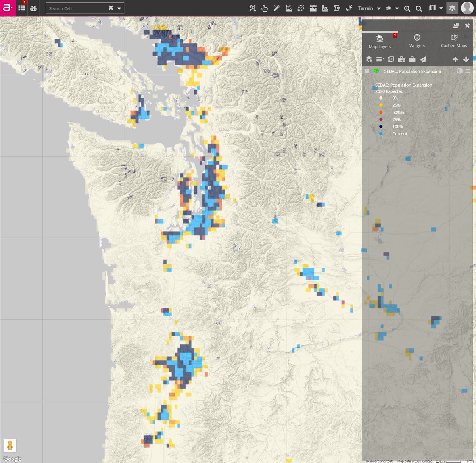Image resolution: width=476 pixels, height=463 pixels.
Task: Open the viewshed eye tool
Action: click(325, 8)
